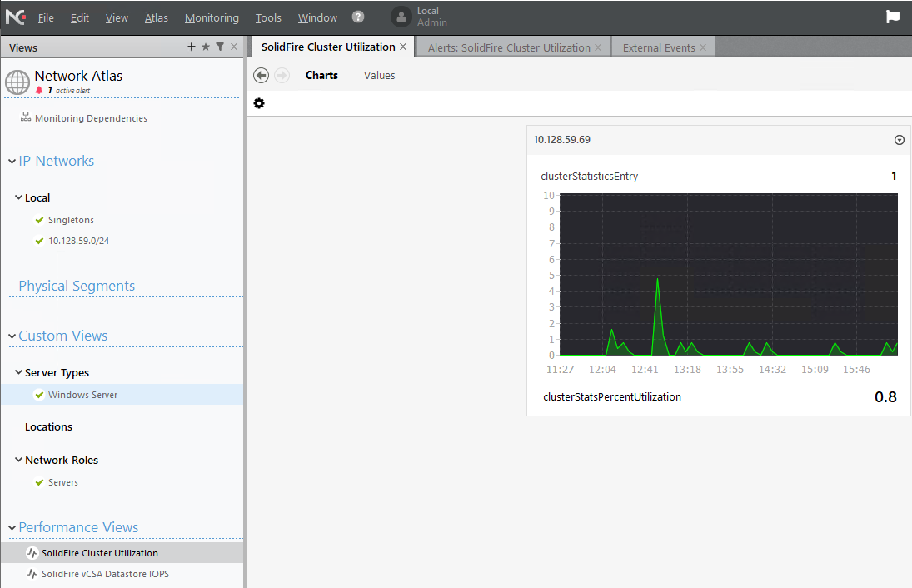Close the Alerts: SolidFire Cluster Utilization tab
Image resolution: width=912 pixels, height=588 pixels.
click(x=598, y=47)
